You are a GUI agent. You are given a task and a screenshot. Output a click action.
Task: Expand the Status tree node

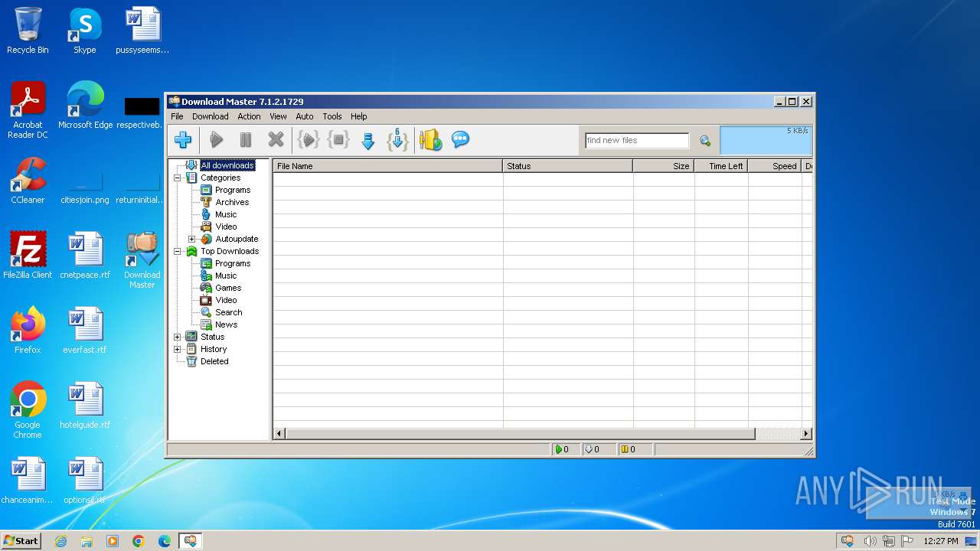[x=178, y=337]
